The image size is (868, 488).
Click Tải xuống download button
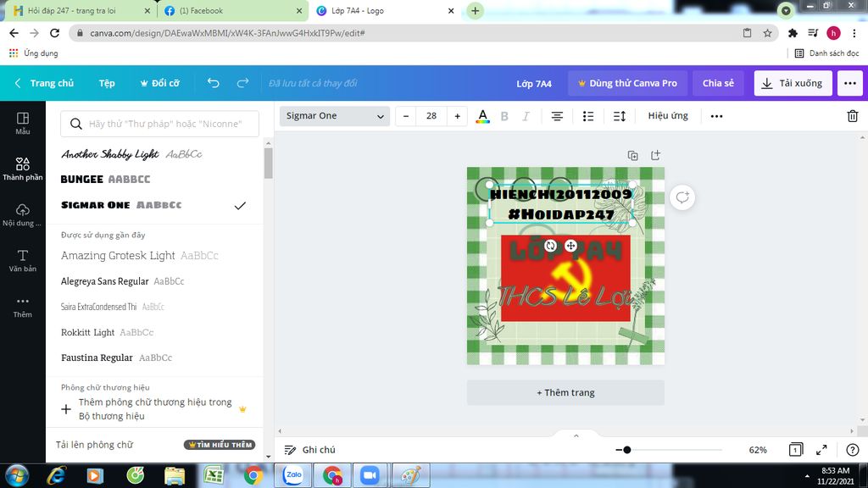(793, 83)
